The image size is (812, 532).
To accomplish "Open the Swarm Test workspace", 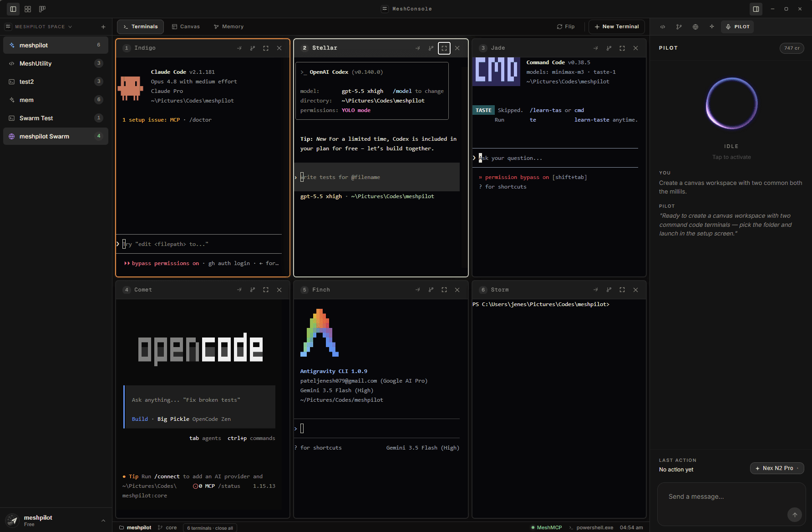I will tap(56, 118).
